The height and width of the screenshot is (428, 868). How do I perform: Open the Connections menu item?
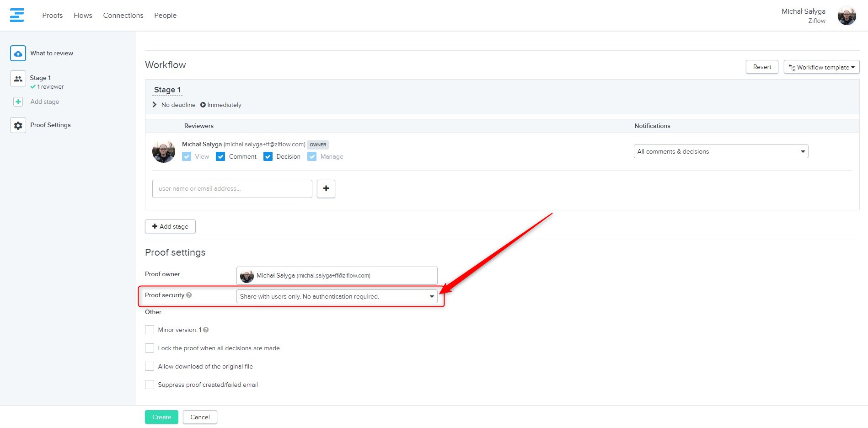click(x=123, y=16)
